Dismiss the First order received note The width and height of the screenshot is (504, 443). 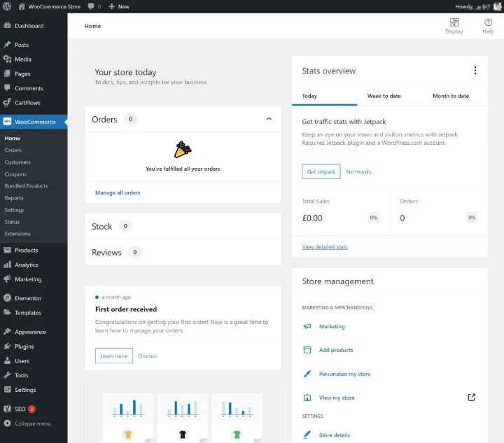[x=147, y=356]
